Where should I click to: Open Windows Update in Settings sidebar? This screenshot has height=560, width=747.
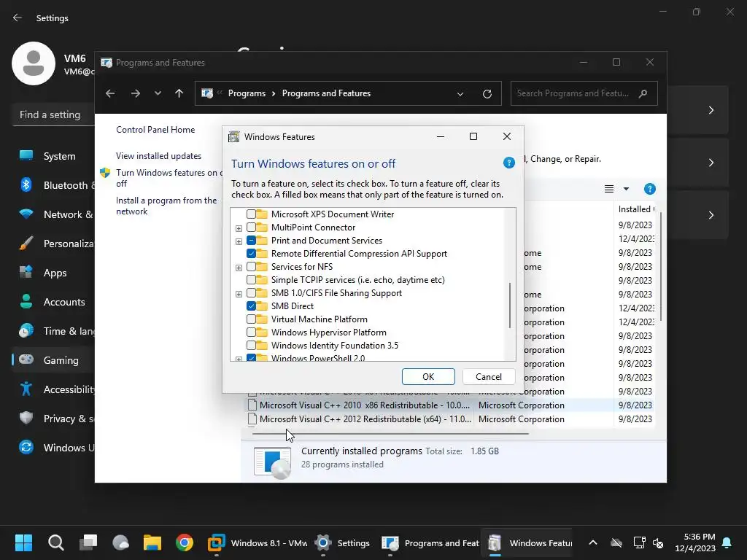[x=54, y=448]
